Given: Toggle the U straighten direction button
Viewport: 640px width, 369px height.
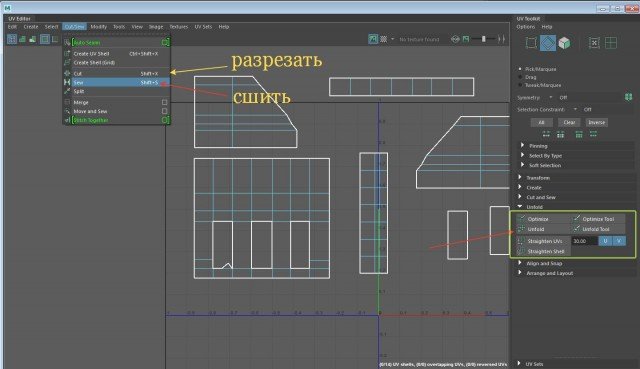Looking at the screenshot, I should (x=605, y=241).
